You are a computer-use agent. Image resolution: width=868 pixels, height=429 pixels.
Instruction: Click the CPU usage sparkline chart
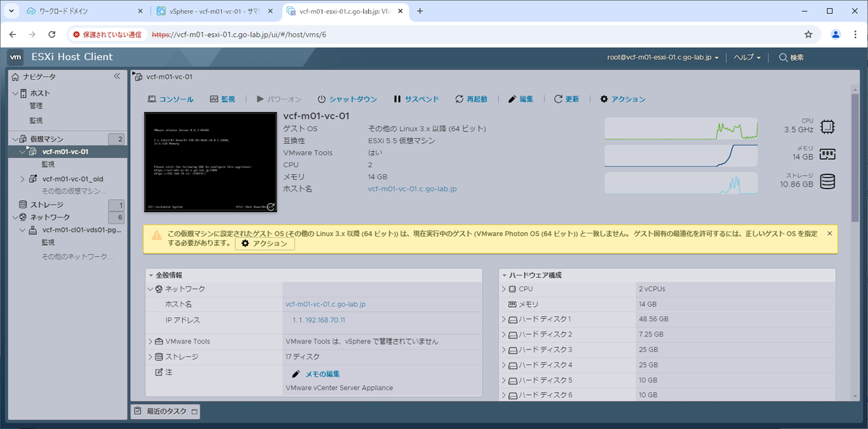(x=681, y=129)
